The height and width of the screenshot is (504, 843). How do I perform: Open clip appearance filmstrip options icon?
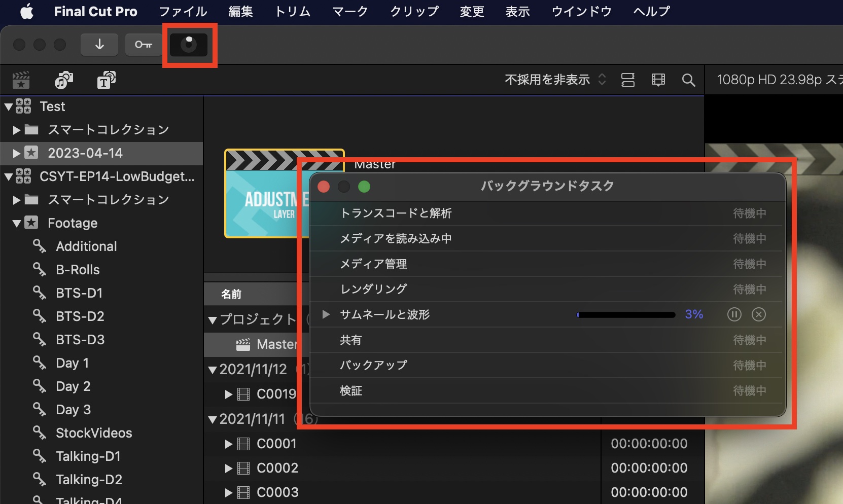pyautogui.click(x=658, y=80)
